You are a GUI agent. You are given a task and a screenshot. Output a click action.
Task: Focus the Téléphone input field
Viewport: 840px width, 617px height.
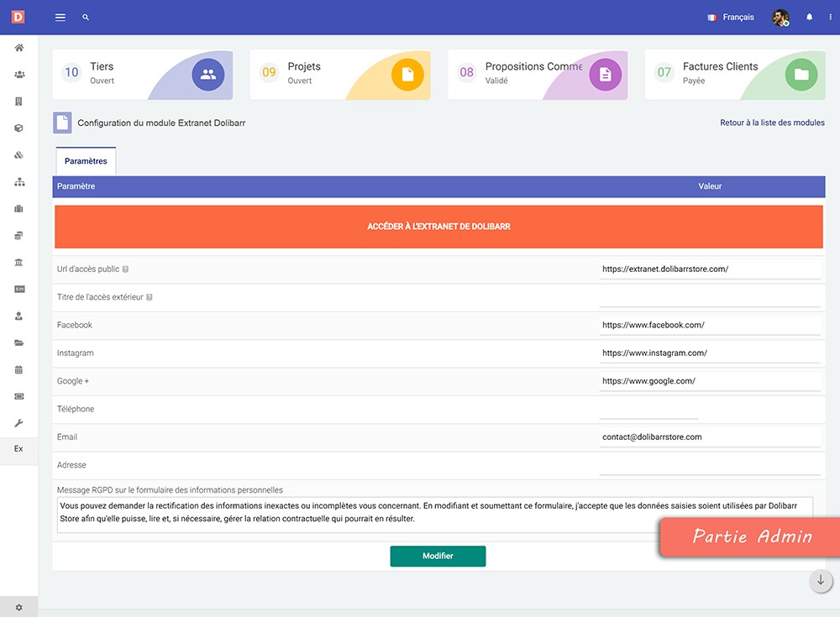[648, 409]
